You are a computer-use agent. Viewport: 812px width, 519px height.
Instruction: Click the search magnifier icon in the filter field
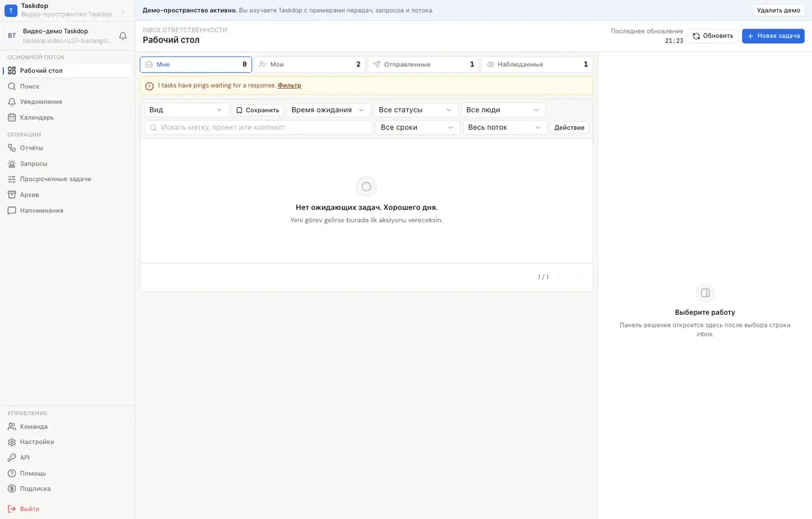pos(154,128)
